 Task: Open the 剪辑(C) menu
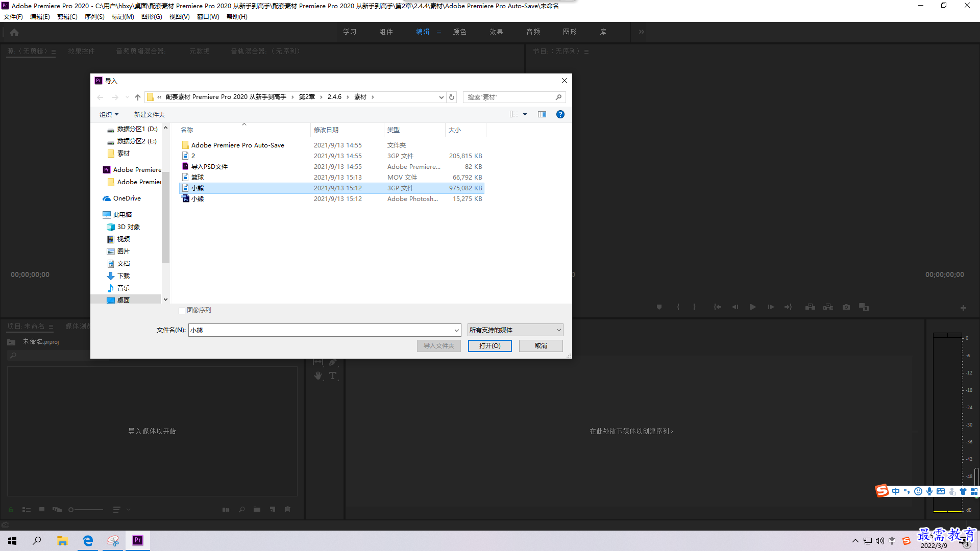coord(67,17)
